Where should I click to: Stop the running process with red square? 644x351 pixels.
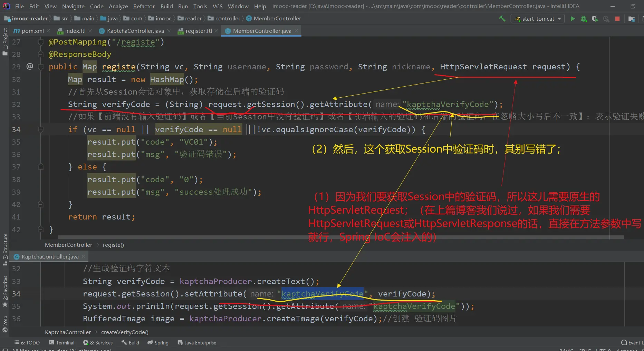pos(617,19)
